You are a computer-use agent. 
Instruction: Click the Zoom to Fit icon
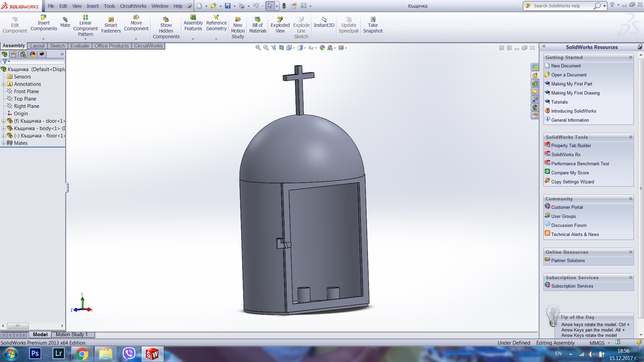(258, 48)
